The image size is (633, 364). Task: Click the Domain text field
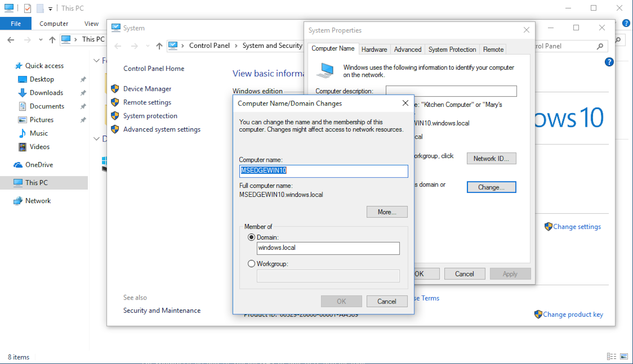[x=328, y=248]
